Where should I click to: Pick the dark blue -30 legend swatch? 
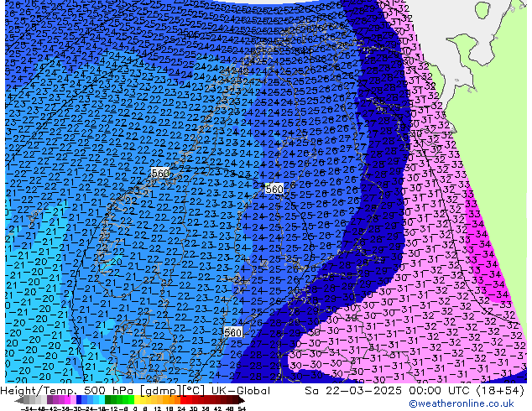(79, 401)
